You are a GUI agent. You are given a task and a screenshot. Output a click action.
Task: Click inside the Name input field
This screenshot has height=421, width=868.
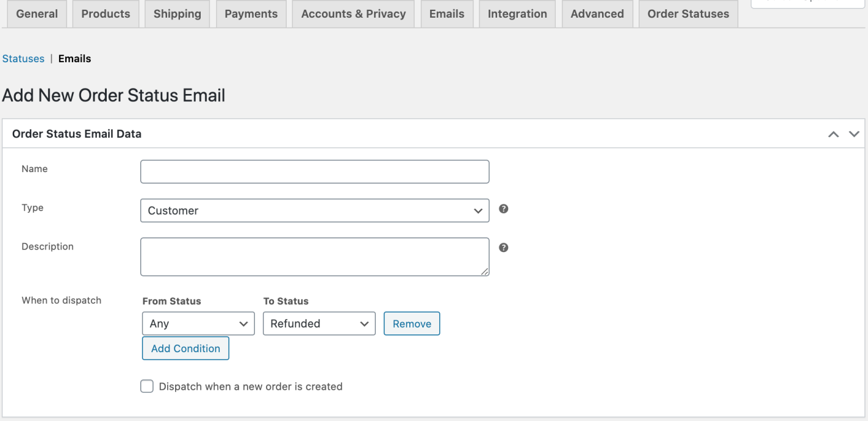(x=314, y=171)
